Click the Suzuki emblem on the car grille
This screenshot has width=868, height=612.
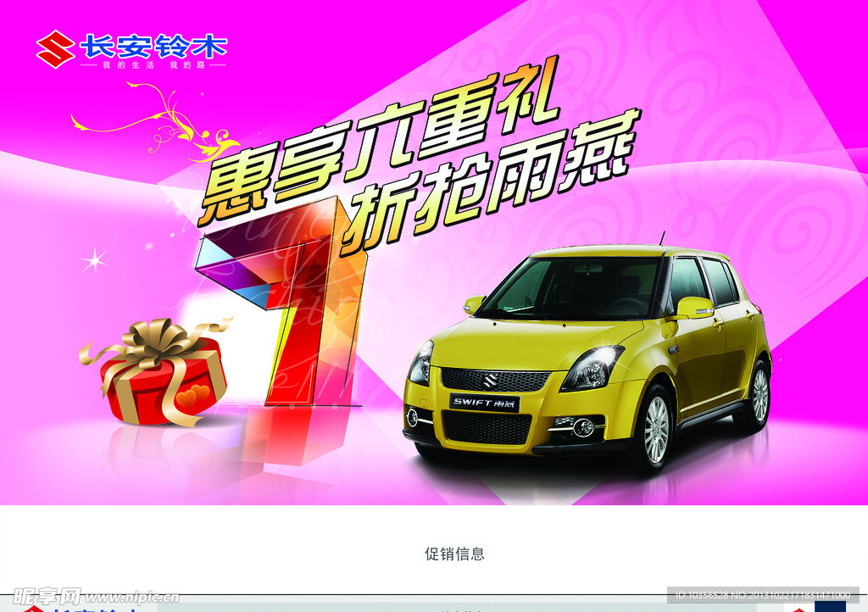point(489,381)
